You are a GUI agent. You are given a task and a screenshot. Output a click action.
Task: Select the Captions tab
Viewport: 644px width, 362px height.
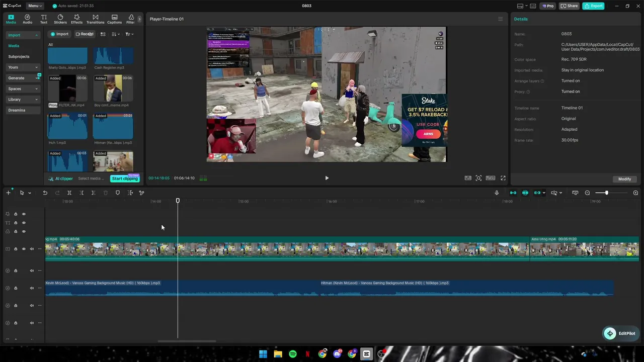click(x=114, y=19)
